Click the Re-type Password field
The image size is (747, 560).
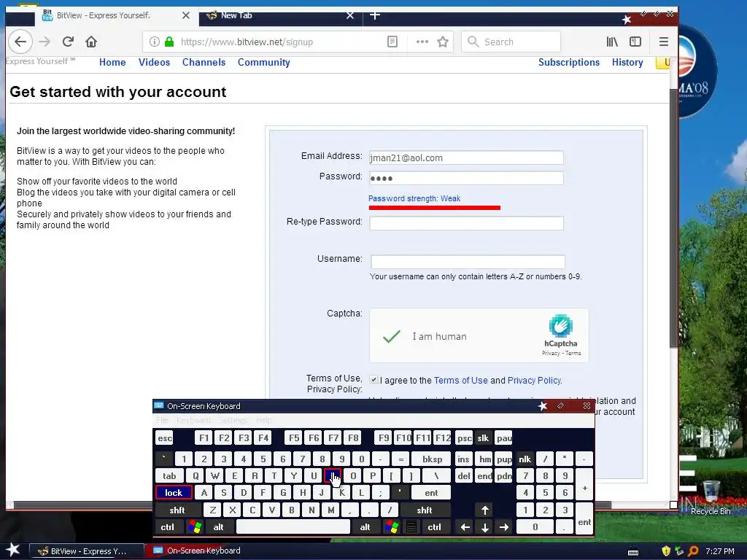point(466,223)
